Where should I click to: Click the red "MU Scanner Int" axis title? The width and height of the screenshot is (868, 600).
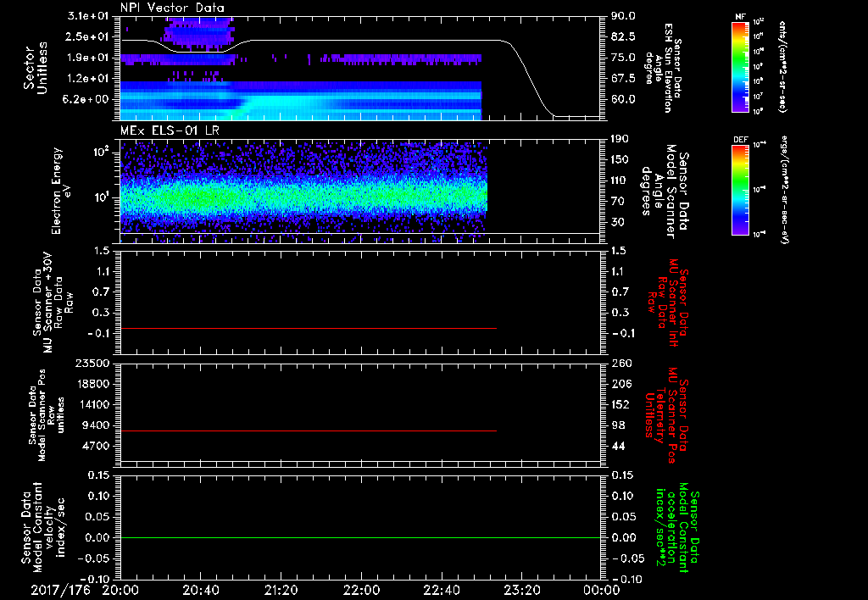tap(668, 303)
